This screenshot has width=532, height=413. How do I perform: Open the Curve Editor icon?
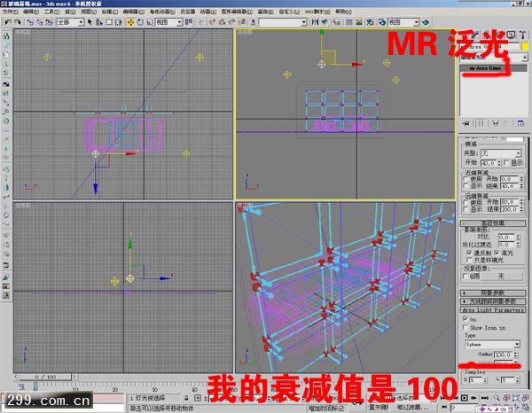[349, 22]
